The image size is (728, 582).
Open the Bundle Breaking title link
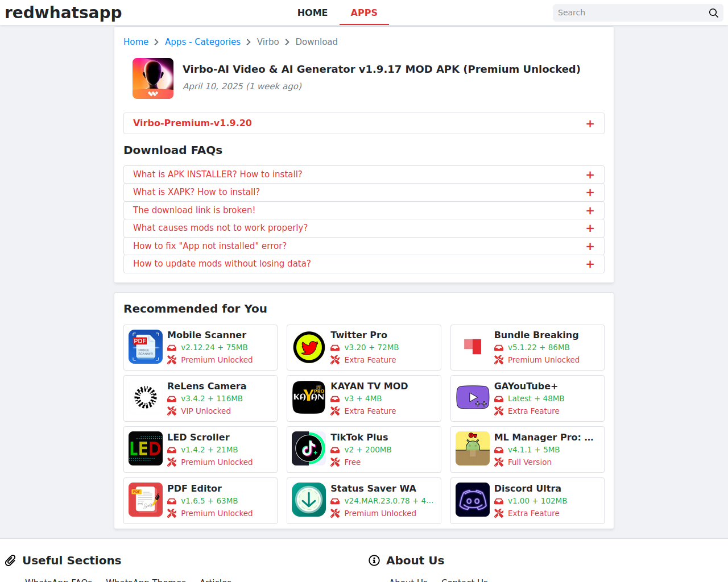tap(536, 335)
